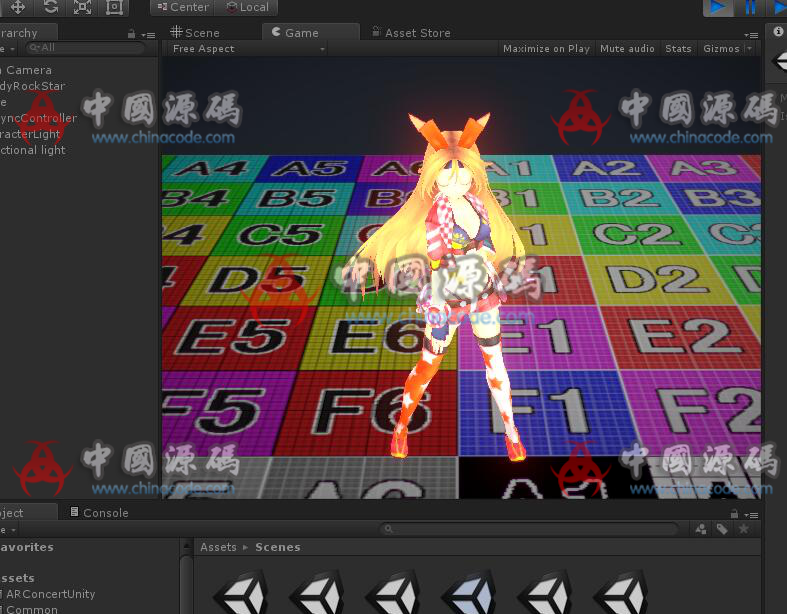
Task: Select the Favorites entry in Project
Action: coord(27,547)
